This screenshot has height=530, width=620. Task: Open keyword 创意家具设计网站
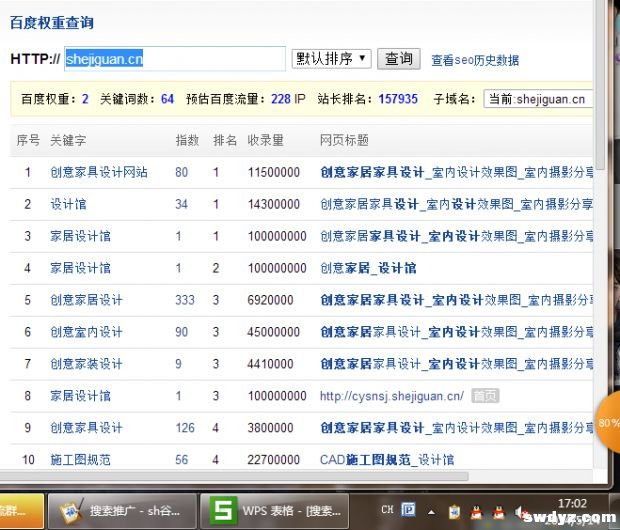[99, 172]
